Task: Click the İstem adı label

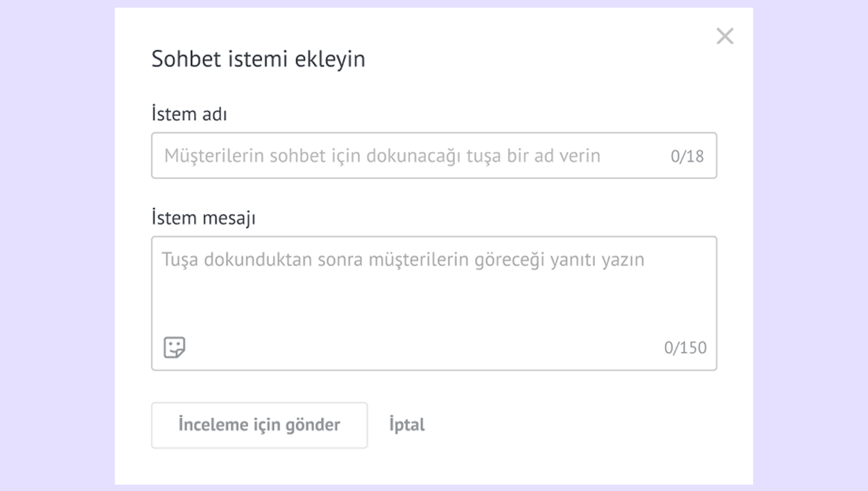Action: tap(189, 114)
